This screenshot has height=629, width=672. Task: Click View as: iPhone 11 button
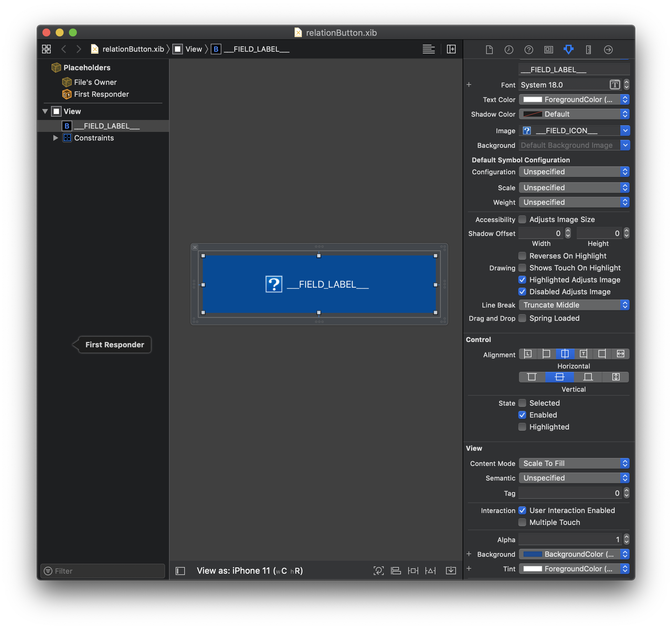coord(250,571)
